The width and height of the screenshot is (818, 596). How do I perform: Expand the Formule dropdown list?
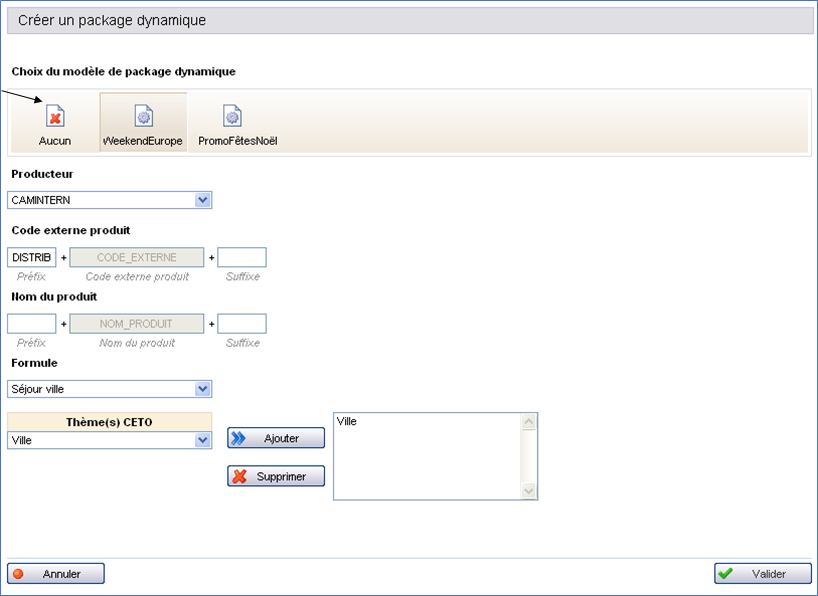tap(203, 389)
